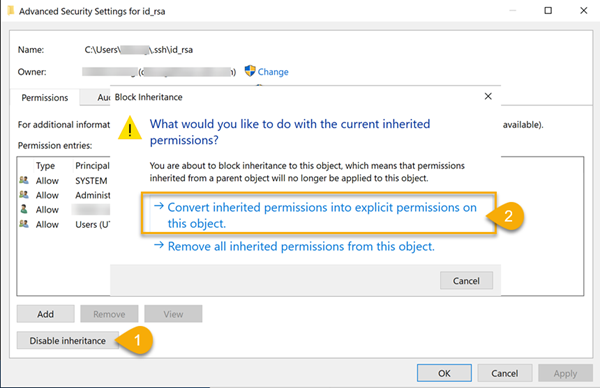Click Cancel in Advanced Security Settings
Viewport: 600px width, 389px height.
pyautogui.click(x=505, y=373)
